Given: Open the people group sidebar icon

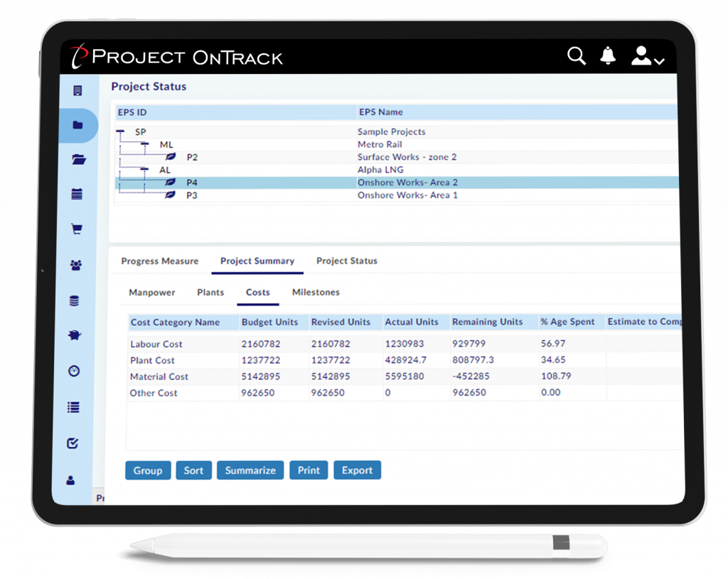Looking at the screenshot, I should pos(75,265).
